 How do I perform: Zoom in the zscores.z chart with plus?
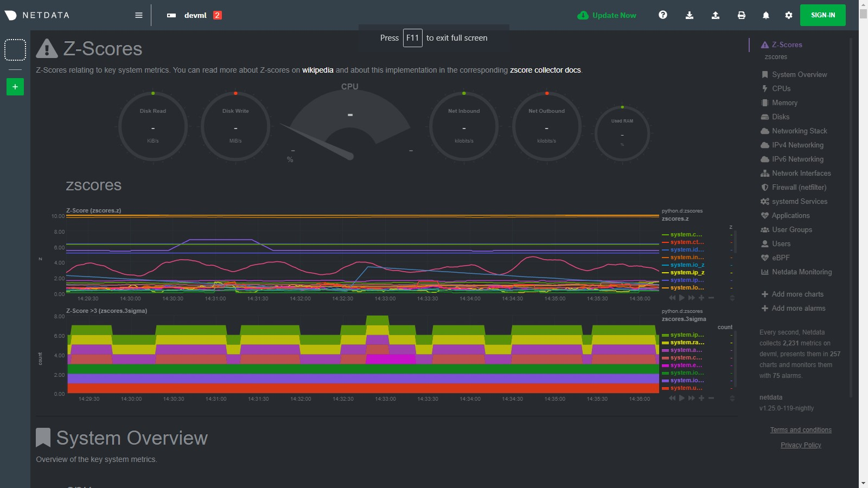coord(701,298)
